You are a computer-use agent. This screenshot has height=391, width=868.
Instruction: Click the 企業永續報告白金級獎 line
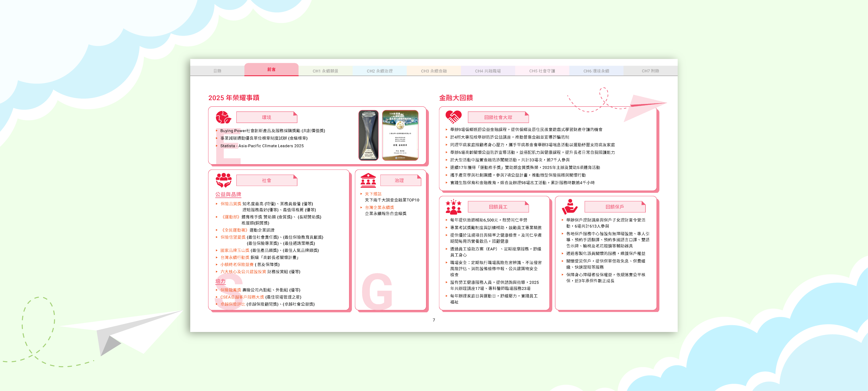tap(386, 213)
